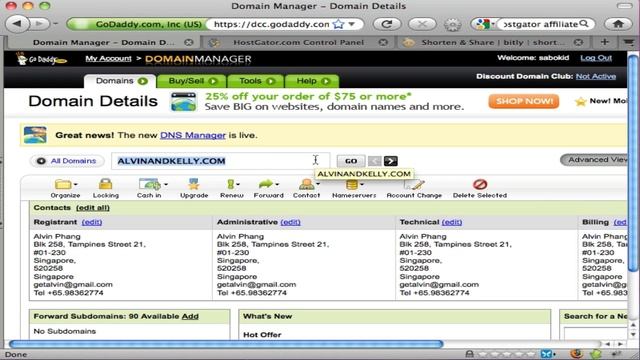Click the Delete Selected icon
The width and height of the screenshot is (640, 360).
click(x=480, y=188)
